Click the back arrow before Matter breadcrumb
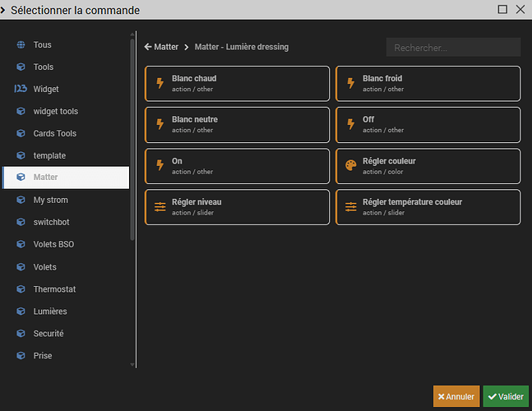Viewport: 532px width, 411px height. [x=148, y=47]
